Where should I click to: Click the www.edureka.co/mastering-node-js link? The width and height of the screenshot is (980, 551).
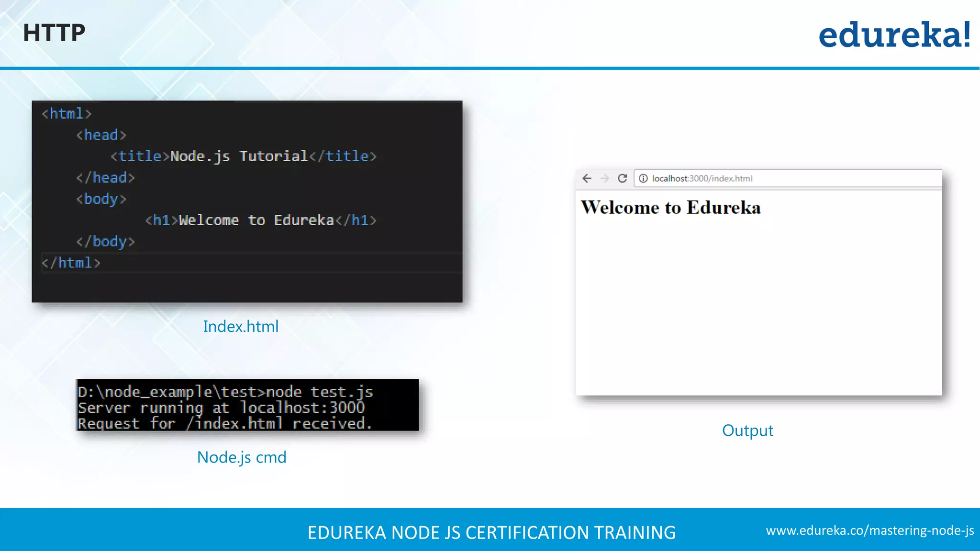tap(870, 530)
